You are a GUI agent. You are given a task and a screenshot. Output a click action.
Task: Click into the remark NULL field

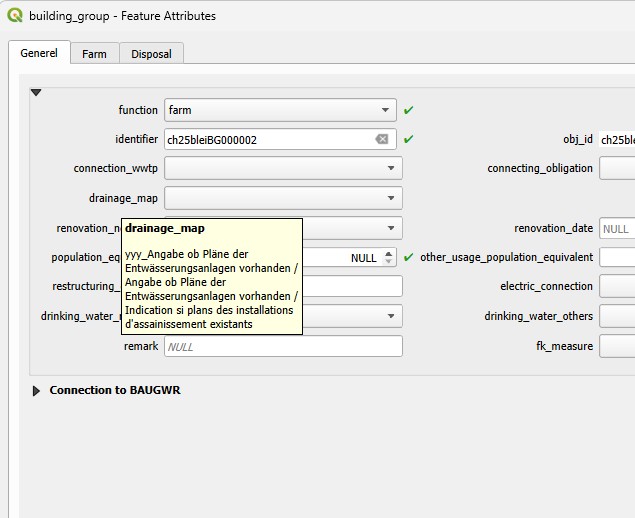282,346
